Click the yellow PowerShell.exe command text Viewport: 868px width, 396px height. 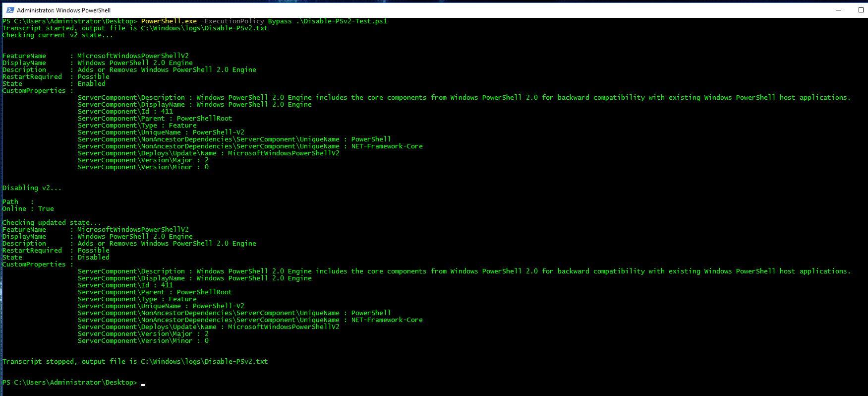[x=169, y=21]
